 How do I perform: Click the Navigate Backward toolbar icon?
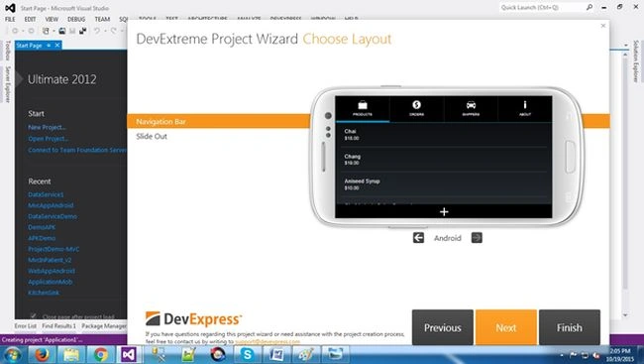pos(15,31)
